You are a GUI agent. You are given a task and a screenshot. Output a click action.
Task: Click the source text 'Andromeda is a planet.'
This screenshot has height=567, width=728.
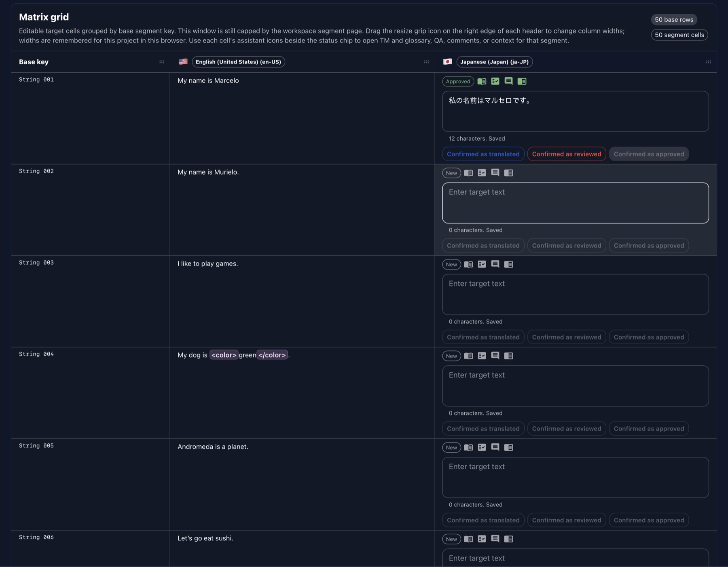(213, 447)
